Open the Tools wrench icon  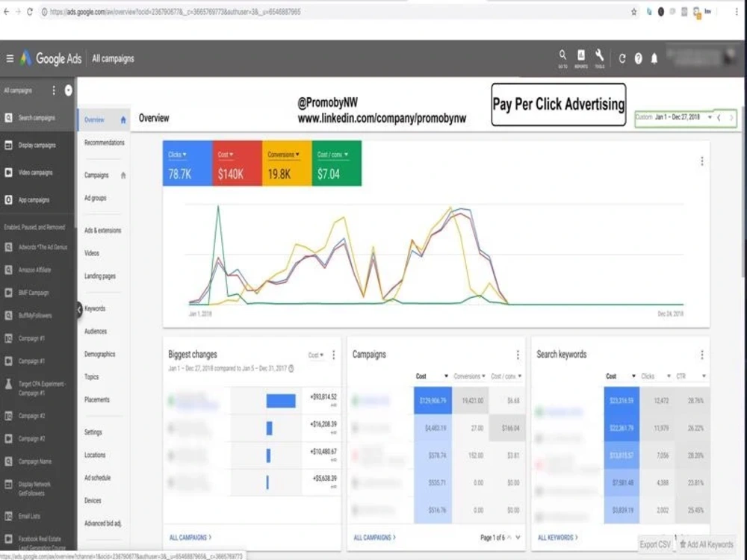coord(599,59)
